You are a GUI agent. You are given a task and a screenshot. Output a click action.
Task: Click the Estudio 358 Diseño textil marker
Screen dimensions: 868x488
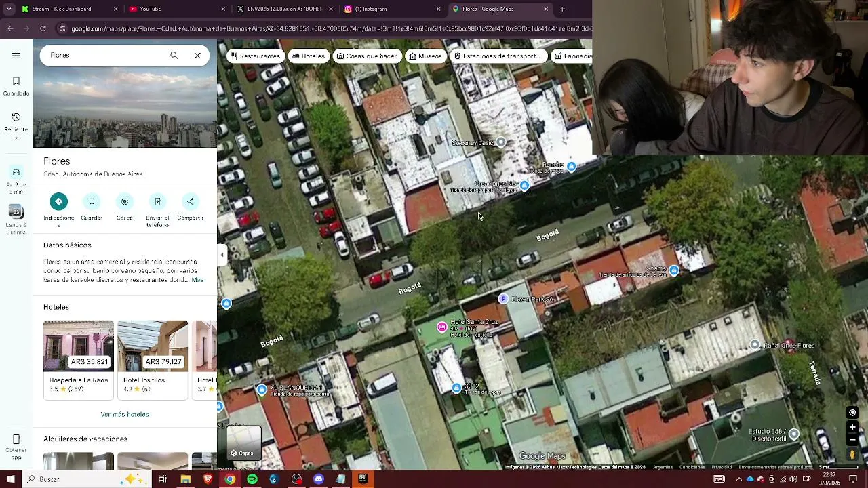pyautogui.click(x=794, y=434)
